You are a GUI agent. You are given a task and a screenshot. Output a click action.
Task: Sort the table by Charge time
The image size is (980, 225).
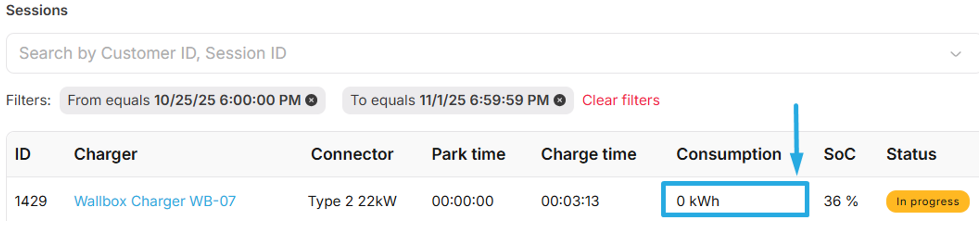(x=588, y=154)
